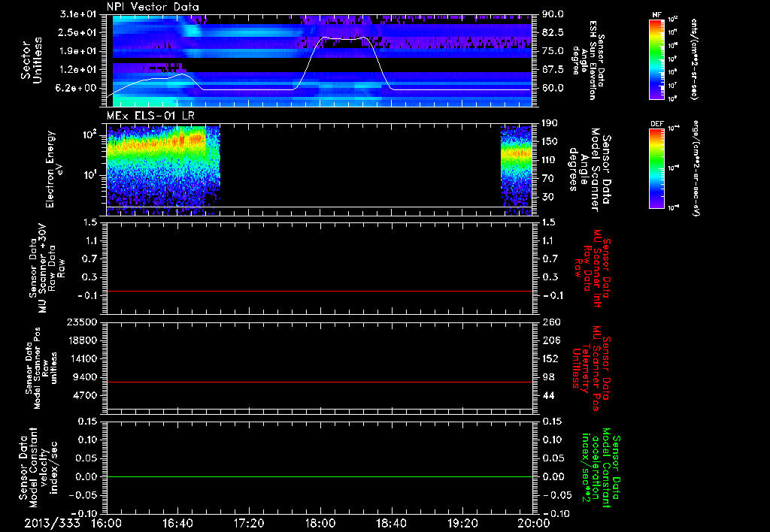
Task: Click the "4700" scanner position tick
Action: tap(86, 395)
